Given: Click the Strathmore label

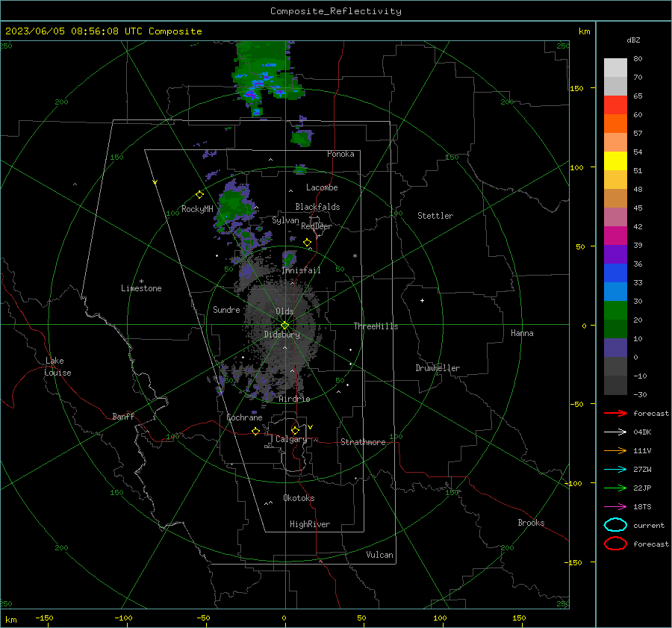Looking at the screenshot, I should tap(363, 442).
